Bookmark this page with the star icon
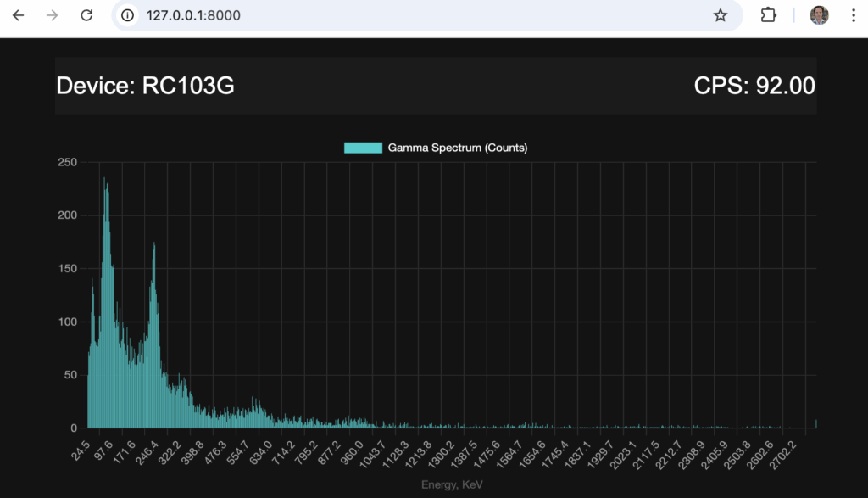 click(x=720, y=15)
